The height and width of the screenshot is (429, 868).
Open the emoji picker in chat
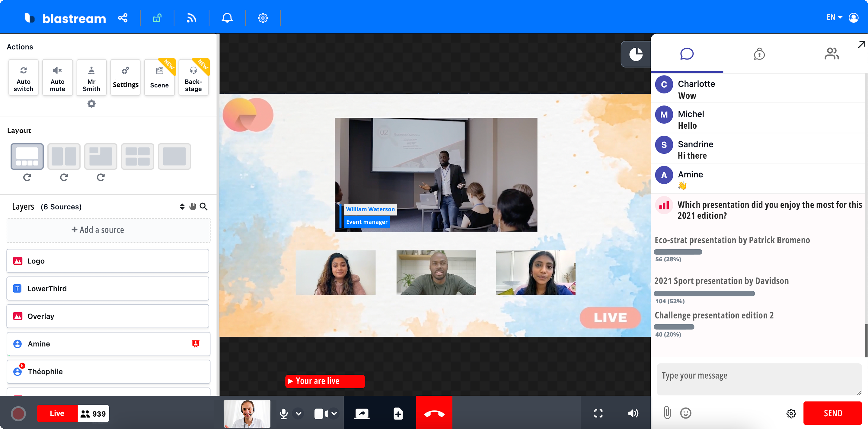[x=685, y=413]
